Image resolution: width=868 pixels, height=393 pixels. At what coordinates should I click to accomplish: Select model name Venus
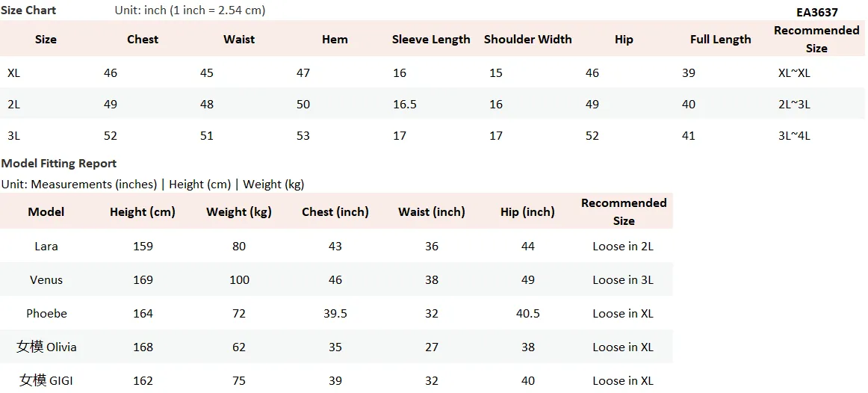46,280
